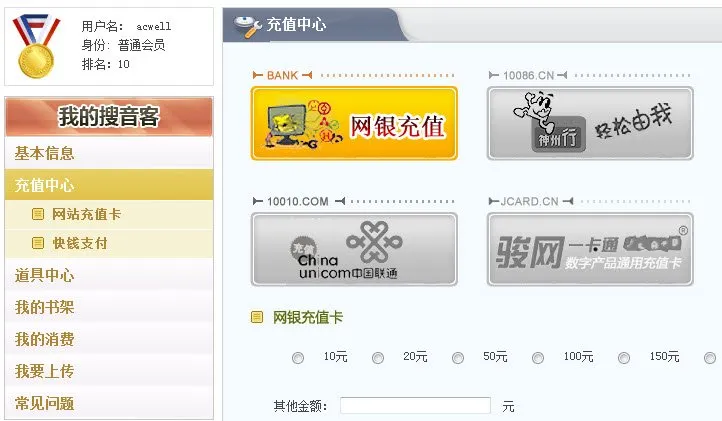
Task: Click the 10010.COM section label
Action: [297, 201]
